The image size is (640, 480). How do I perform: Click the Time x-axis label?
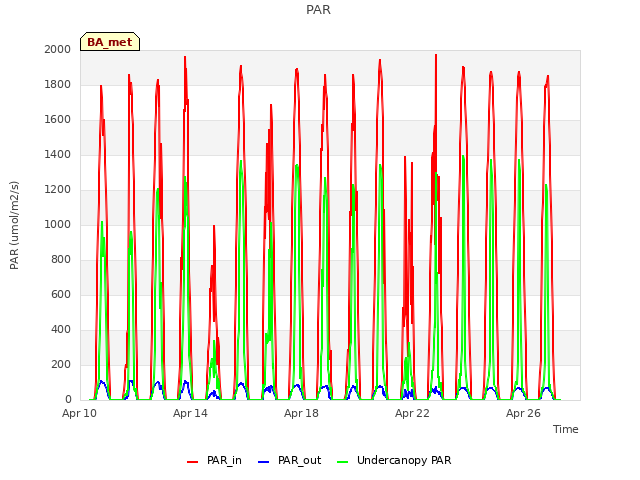(x=566, y=429)
